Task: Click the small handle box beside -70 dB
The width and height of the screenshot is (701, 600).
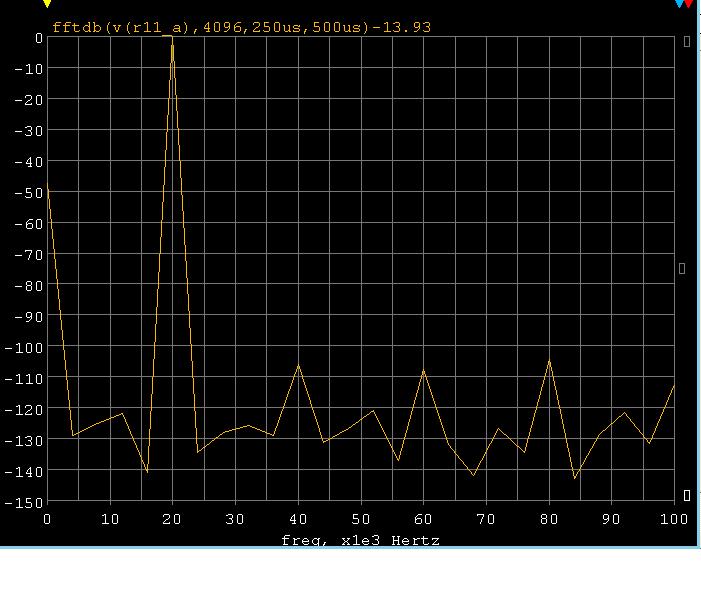Action: [682, 268]
